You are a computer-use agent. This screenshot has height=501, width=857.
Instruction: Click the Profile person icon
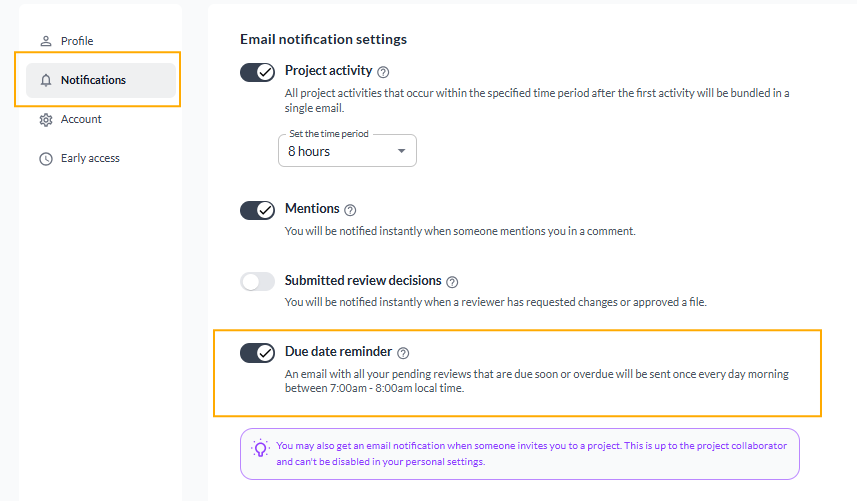tap(46, 41)
